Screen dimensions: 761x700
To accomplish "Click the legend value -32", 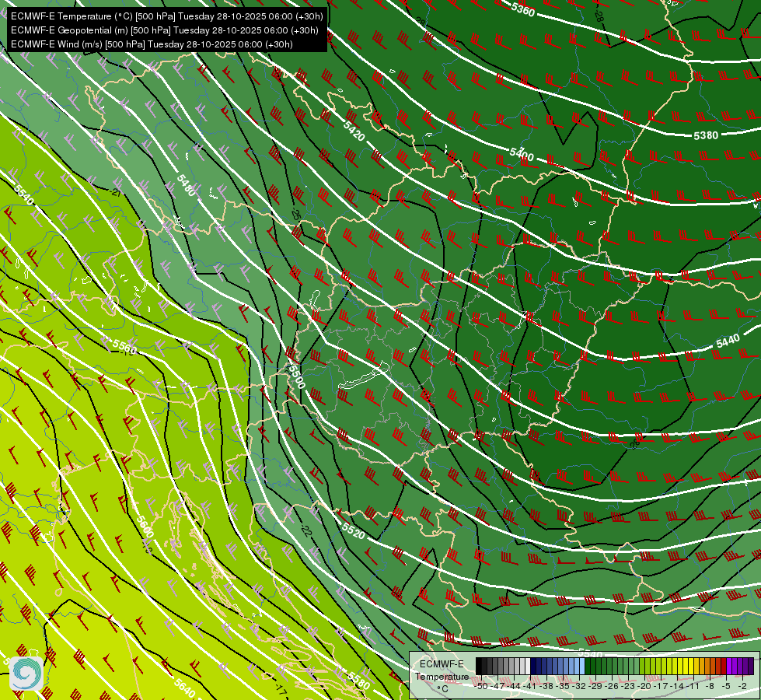I will coord(580,686).
